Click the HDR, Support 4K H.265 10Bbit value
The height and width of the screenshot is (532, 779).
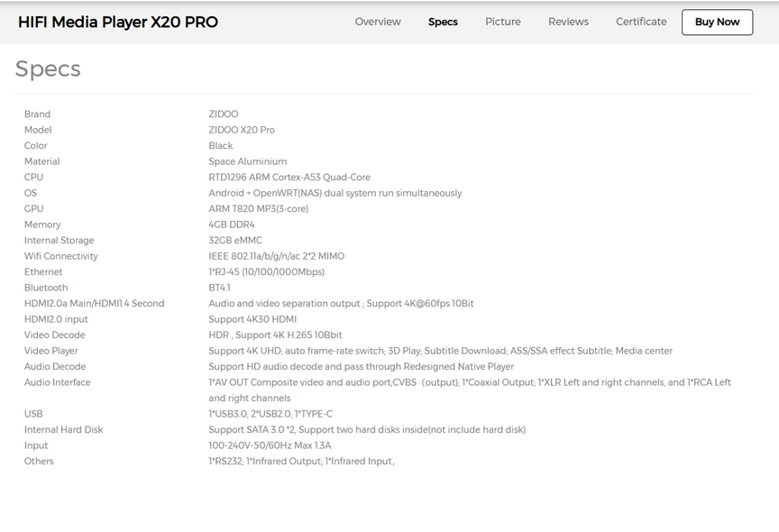tap(275, 335)
